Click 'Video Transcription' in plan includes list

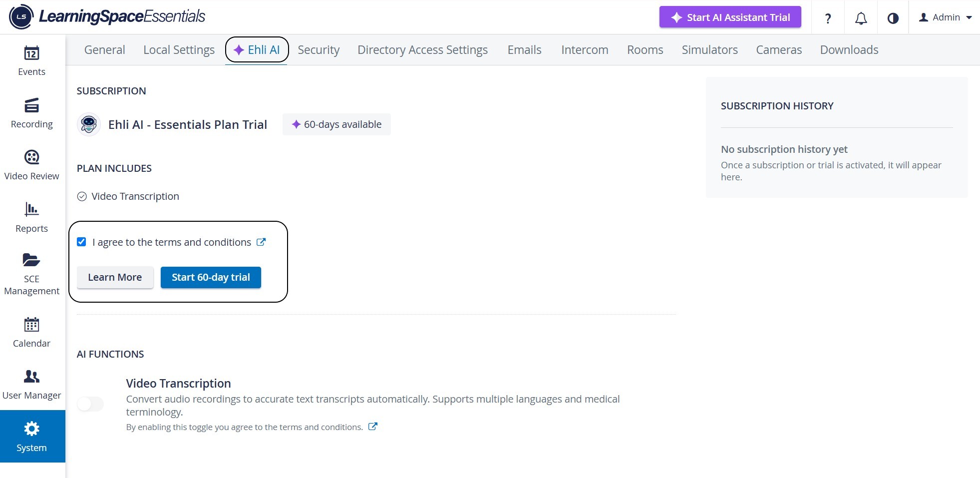pos(135,196)
